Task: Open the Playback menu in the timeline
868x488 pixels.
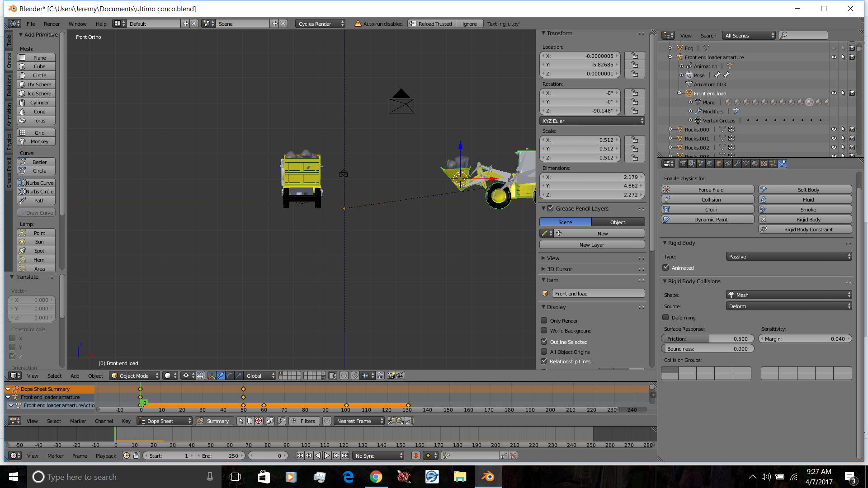Action: (106, 456)
